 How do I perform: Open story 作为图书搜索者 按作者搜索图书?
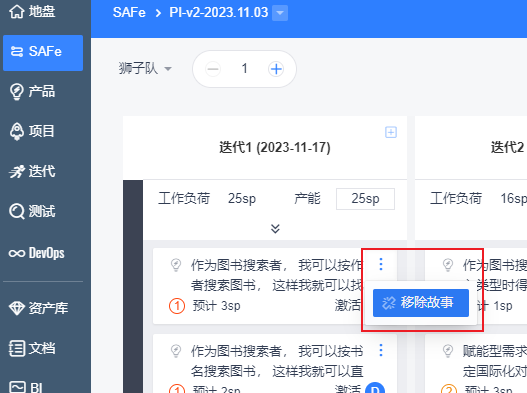click(277, 275)
